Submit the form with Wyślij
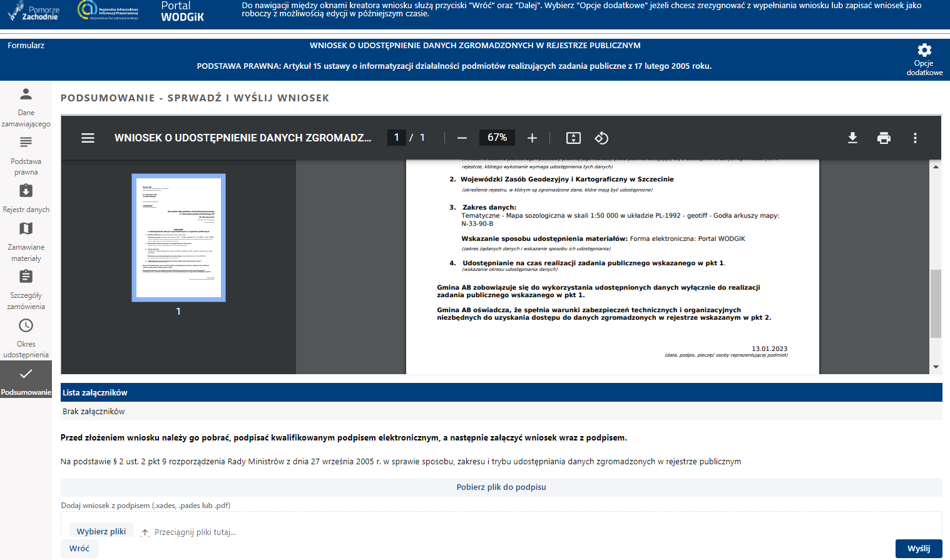The image size is (950, 560). pyautogui.click(x=919, y=547)
